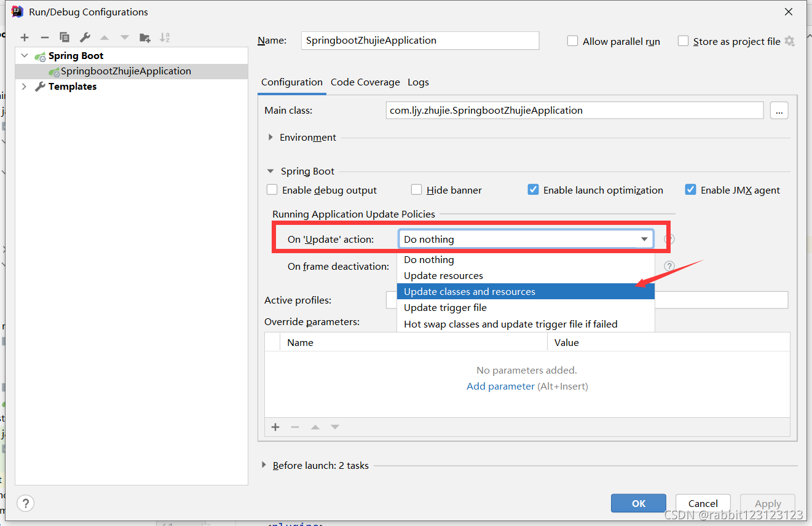Expand Before launch: 2 tasks section
The width and height of the screenshot is (812, 526).
264,465
